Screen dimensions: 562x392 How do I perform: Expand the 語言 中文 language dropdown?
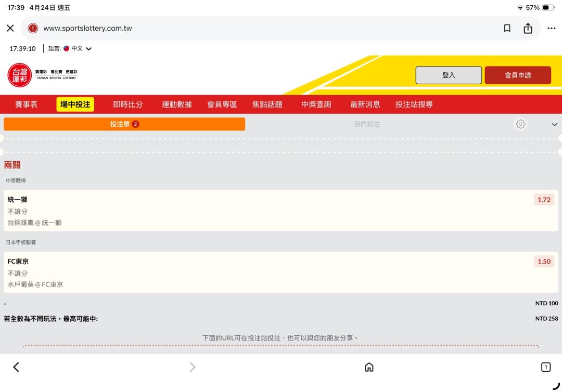tap(70, 48)
